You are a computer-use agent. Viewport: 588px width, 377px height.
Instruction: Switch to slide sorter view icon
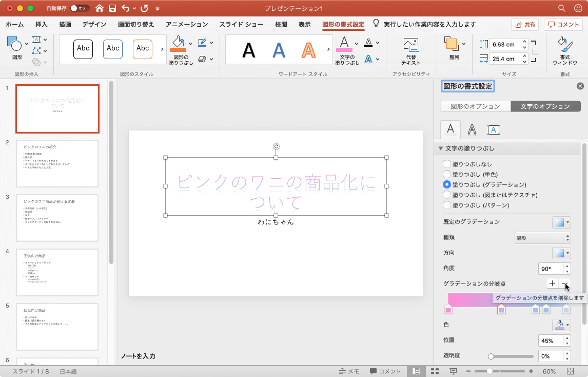(435, 371)
